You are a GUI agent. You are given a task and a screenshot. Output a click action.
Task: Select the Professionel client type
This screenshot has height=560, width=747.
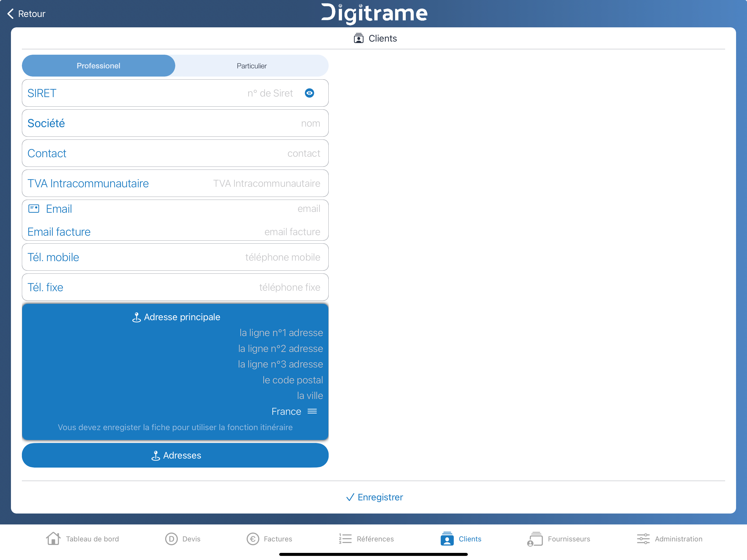tap(99, 66)
